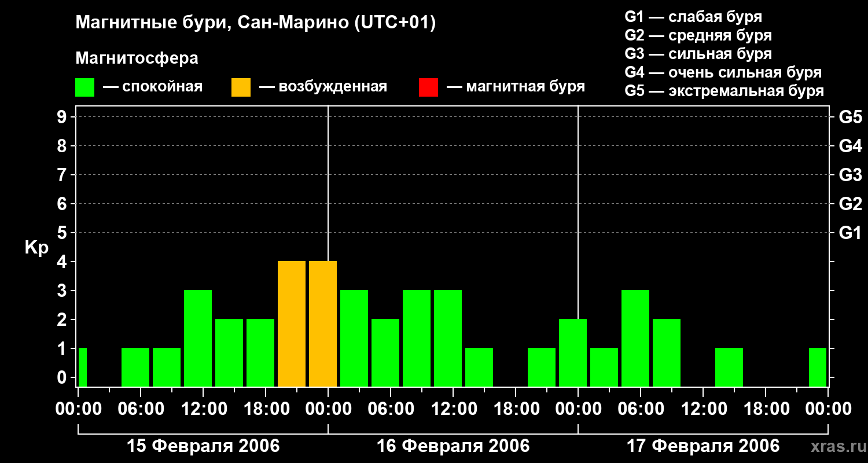Click the '— возбужденная' legend label
The height and width of the screenshot is (463, 868).
coord(323,87)
